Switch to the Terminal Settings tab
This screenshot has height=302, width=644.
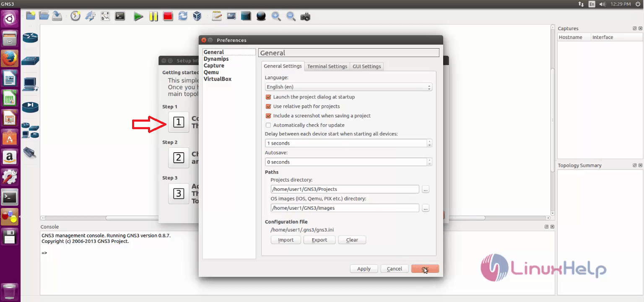tap(327, 66)
